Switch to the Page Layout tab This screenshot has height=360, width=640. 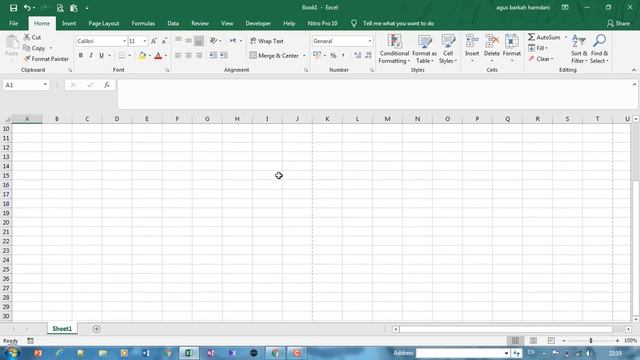(104, 23)
